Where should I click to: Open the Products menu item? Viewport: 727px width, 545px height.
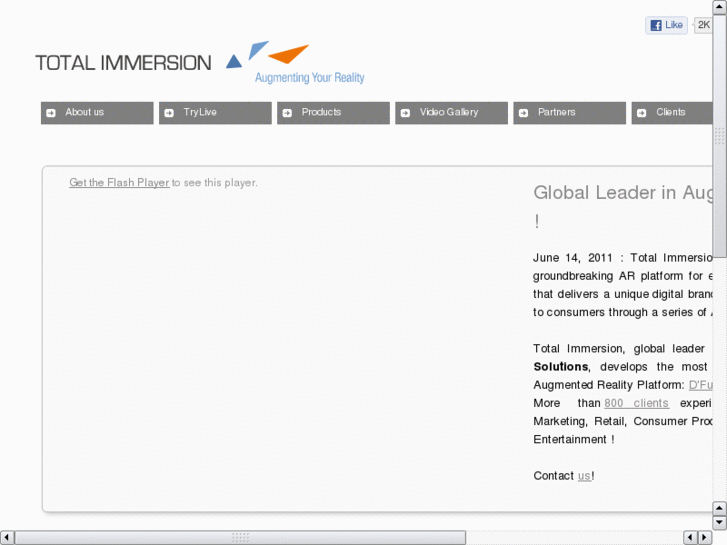click(x=333, y=113)
